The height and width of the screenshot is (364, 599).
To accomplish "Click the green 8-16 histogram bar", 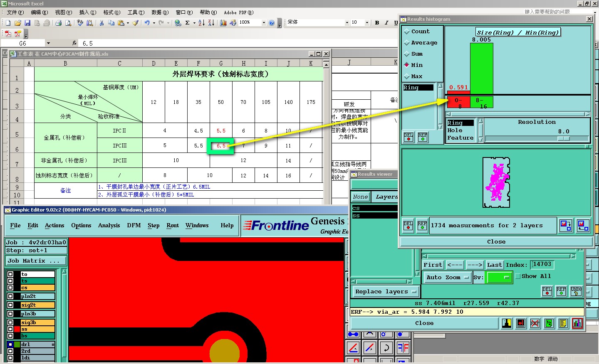I will pos(482,69).
